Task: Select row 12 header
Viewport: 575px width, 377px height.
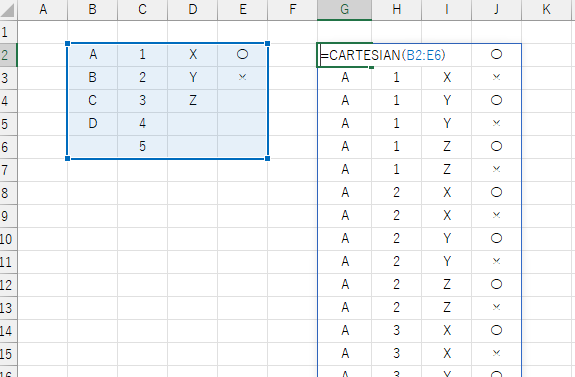Action: coord(8,285)
